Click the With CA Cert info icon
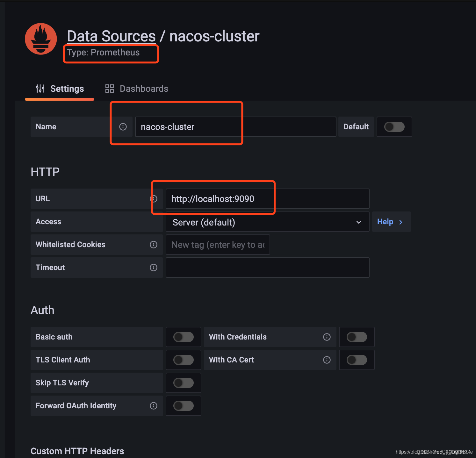 click(327, 360)
